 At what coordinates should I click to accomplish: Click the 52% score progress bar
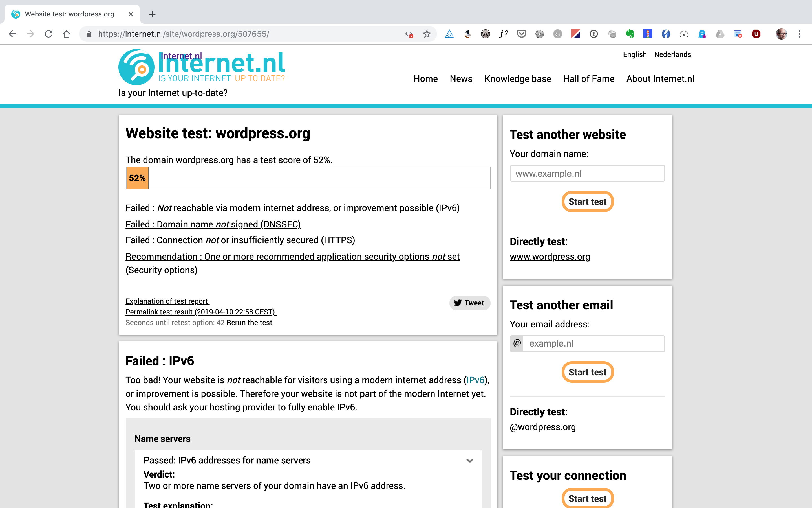pos(308,178)
